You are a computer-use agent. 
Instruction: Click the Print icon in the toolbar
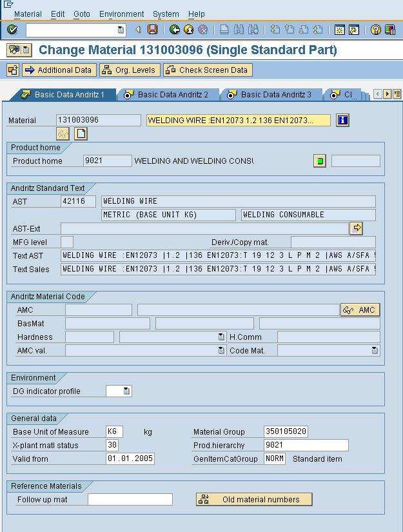coord(224,30)
